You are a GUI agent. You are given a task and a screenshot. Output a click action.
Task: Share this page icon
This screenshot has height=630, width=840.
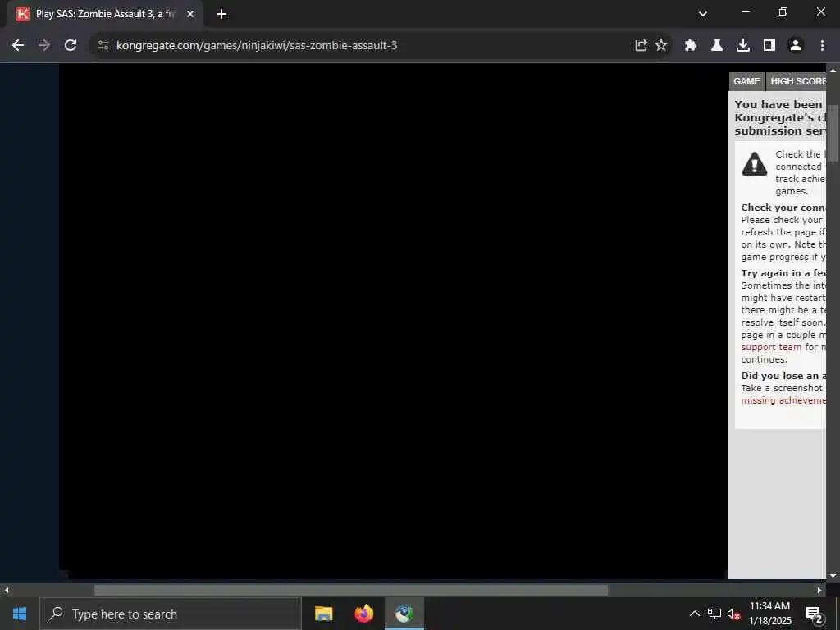pyautogui.click(x=641, y=46)
